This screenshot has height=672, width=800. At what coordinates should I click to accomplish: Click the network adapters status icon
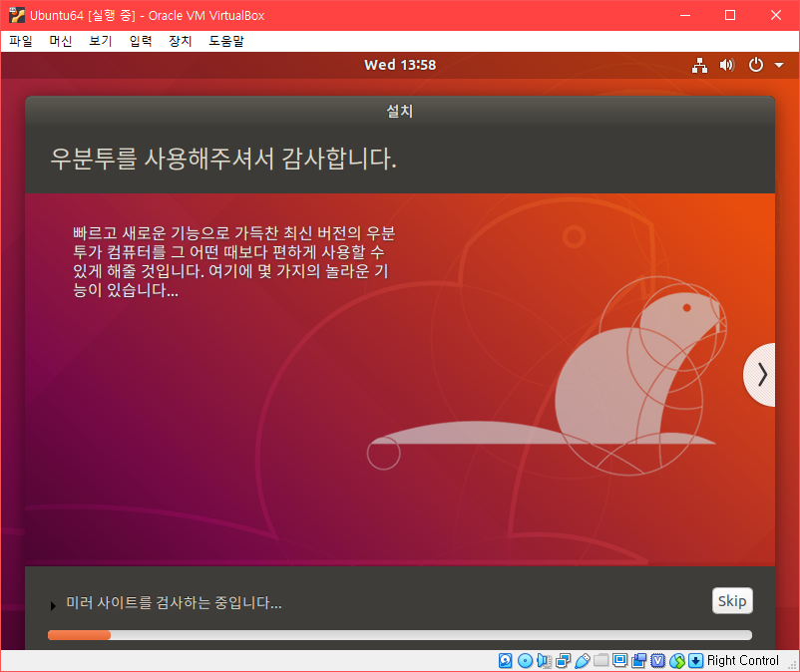click(564, 660)
